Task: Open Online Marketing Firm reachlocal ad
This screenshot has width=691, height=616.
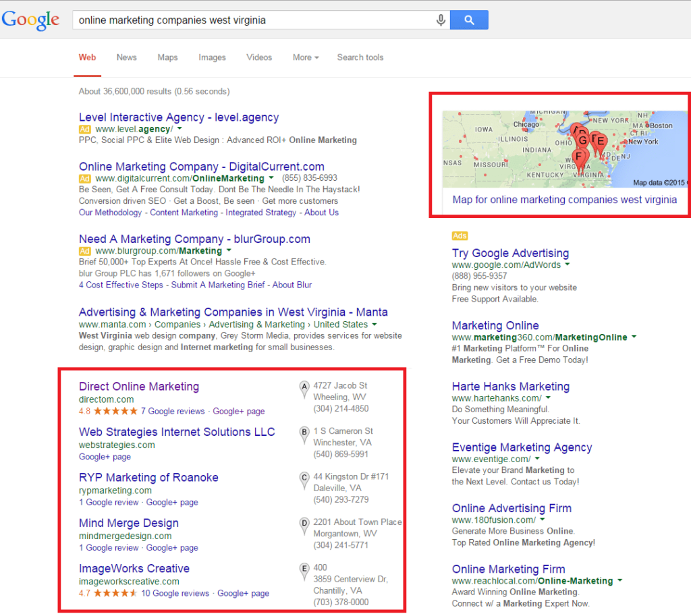Action: click(x=509, y=569)
